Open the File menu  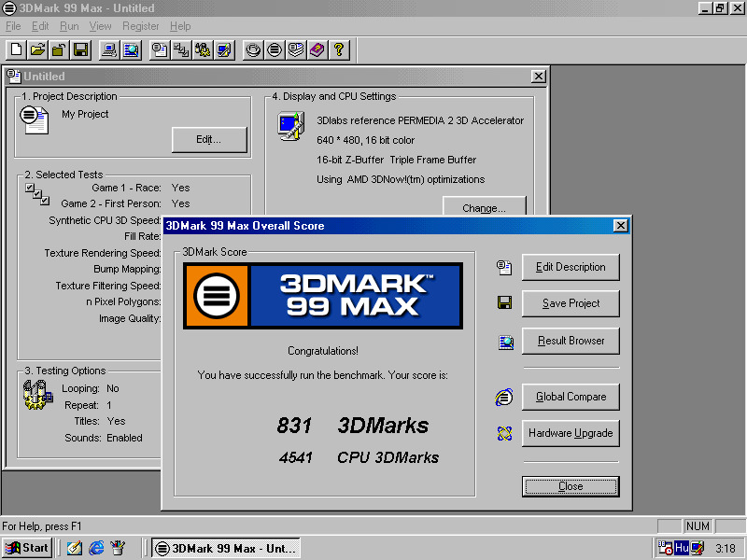[13, 26]
